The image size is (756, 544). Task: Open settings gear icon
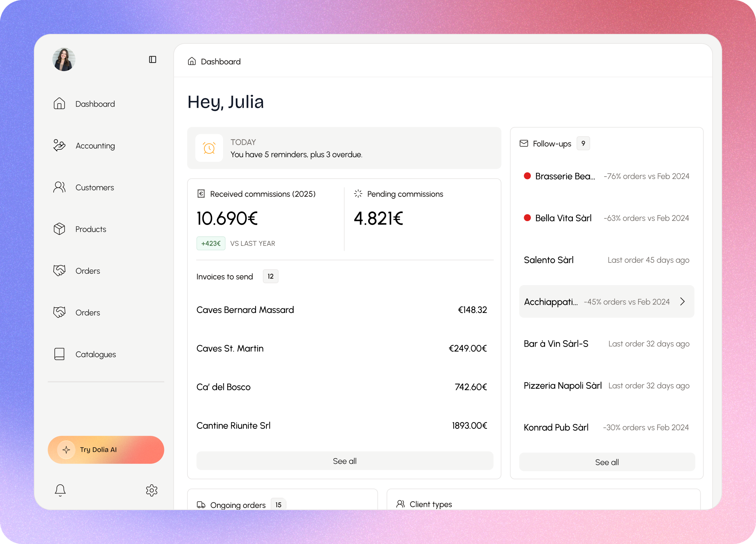click(x=151, y=490)
